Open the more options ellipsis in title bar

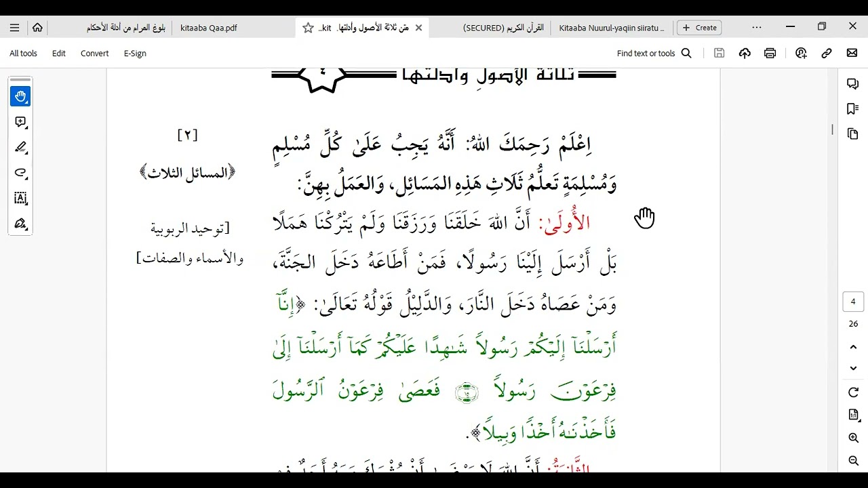tap(757, 28)
